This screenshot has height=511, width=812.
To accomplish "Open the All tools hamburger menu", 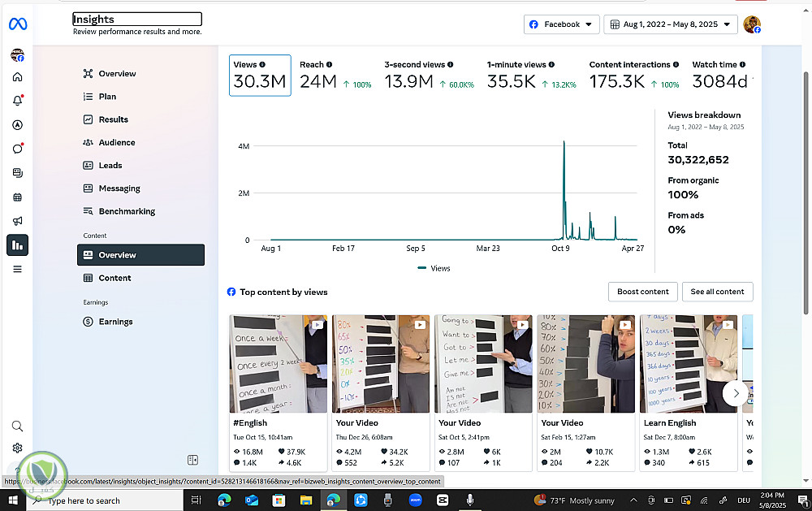I will (17, 269).
